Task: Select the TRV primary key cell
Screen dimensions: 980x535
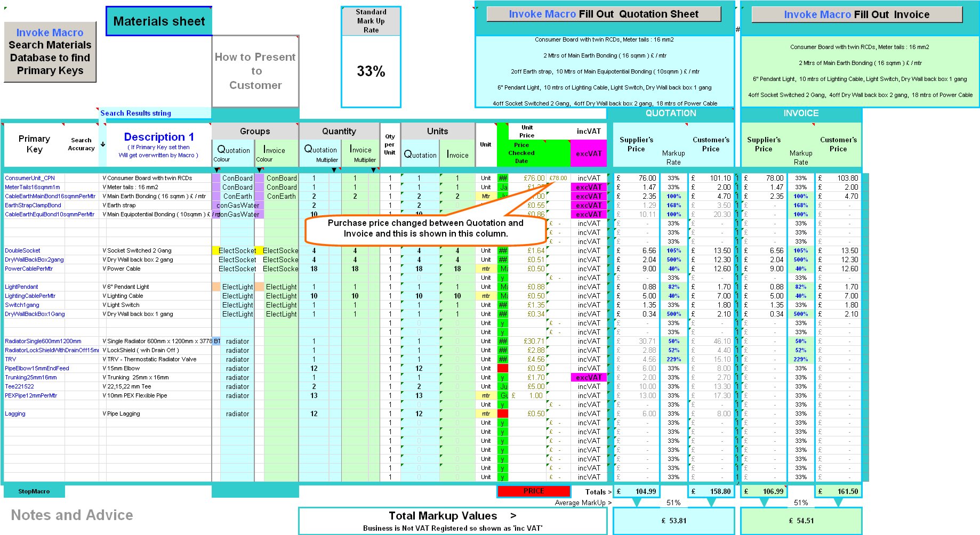Action: click(34, 359)
